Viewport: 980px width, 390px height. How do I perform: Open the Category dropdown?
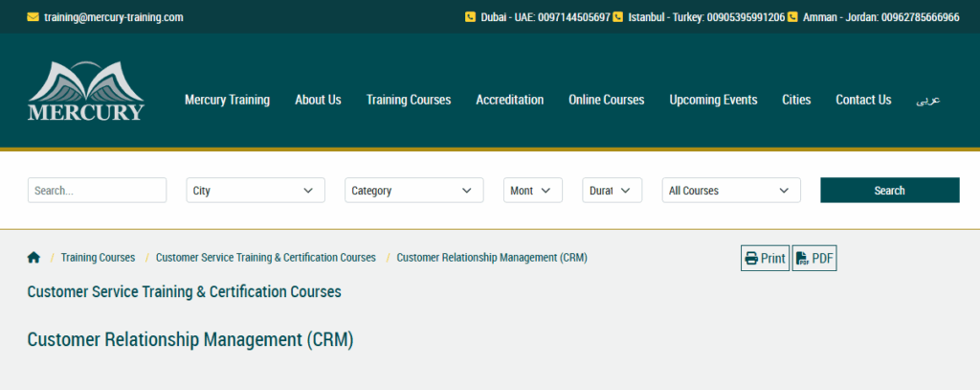click(414, 191)
